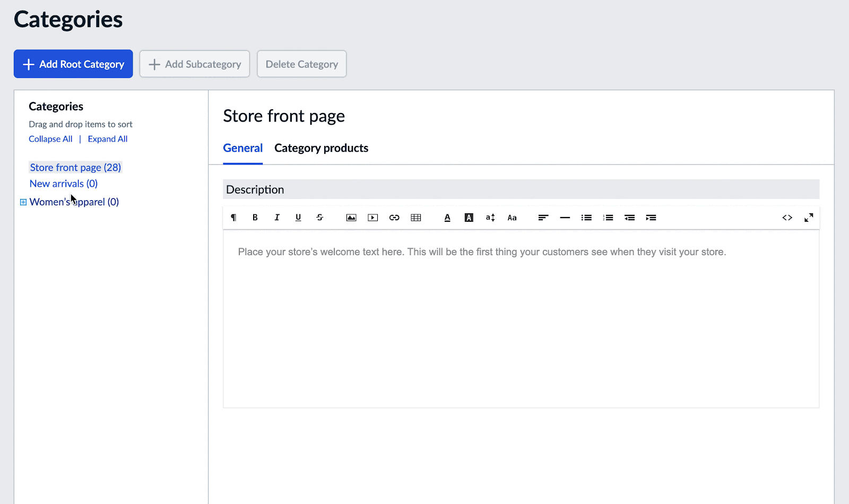Click the Bold formatting icon
The width and height of the screenshot is (849, 504).
[255, 218]
